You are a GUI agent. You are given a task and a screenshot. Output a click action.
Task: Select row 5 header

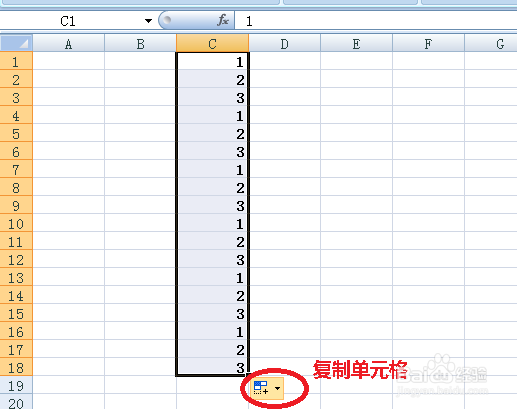coord(16,133)
